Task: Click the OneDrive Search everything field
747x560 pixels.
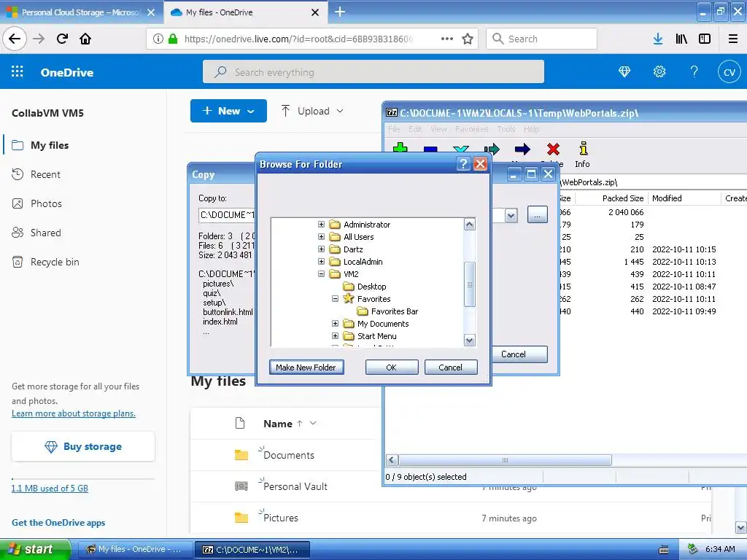Action: pyautogui.click(x=373, y=72)
